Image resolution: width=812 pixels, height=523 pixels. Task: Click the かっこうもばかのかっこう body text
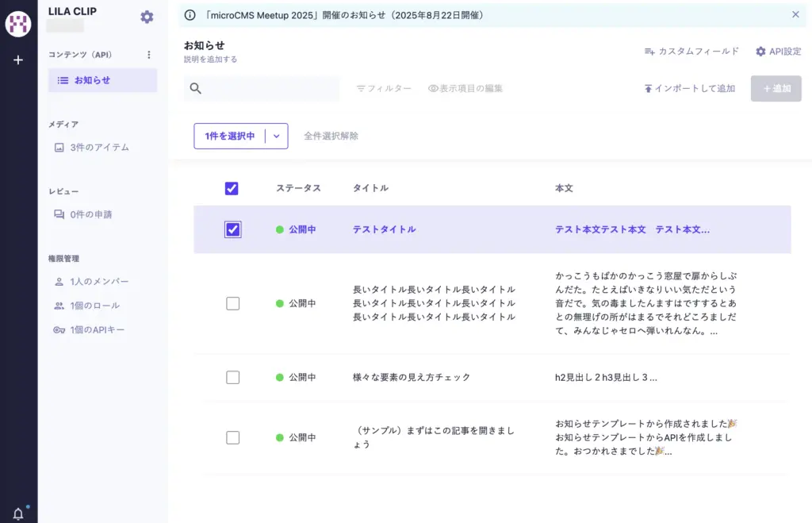[x=645, y=303]
